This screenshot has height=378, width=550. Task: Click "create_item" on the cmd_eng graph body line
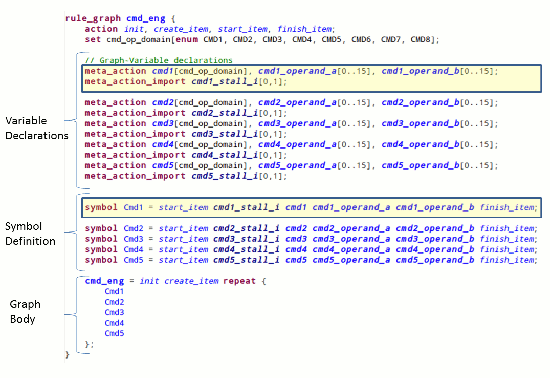pos(191,281)
